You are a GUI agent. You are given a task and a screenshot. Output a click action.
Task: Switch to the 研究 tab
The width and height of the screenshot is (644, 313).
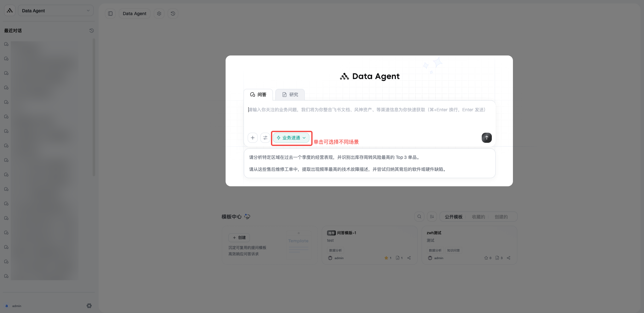click(x=290, y=95)
